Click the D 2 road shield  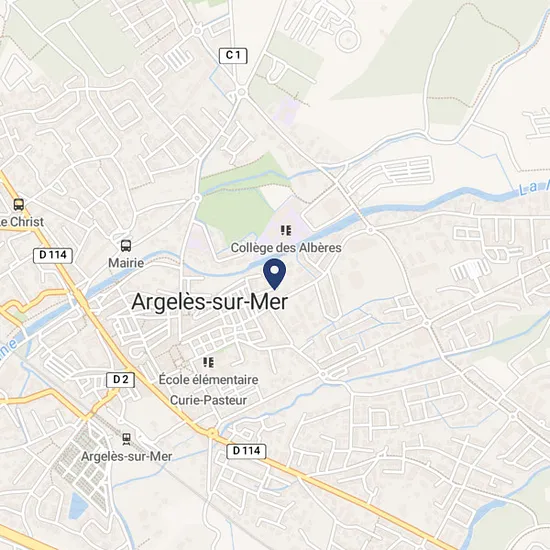pyautogui.click(x=121, y=380)
